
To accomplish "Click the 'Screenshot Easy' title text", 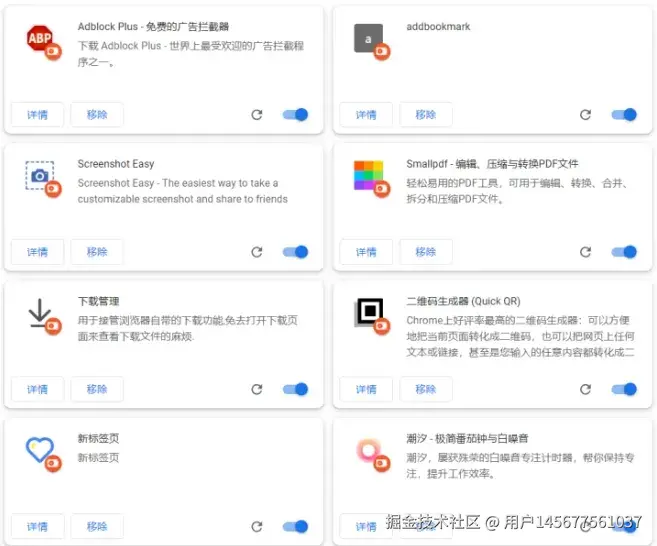I will pyautogui.click(x=116, y=164).
